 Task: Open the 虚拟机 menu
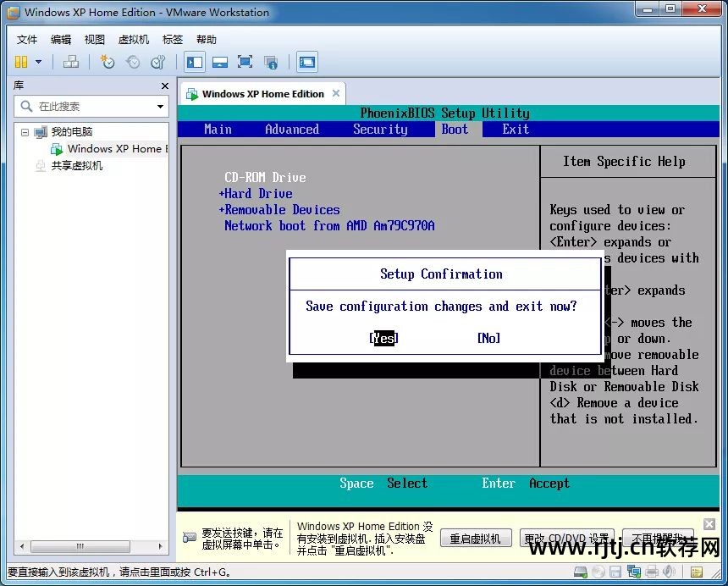point(134,40)
